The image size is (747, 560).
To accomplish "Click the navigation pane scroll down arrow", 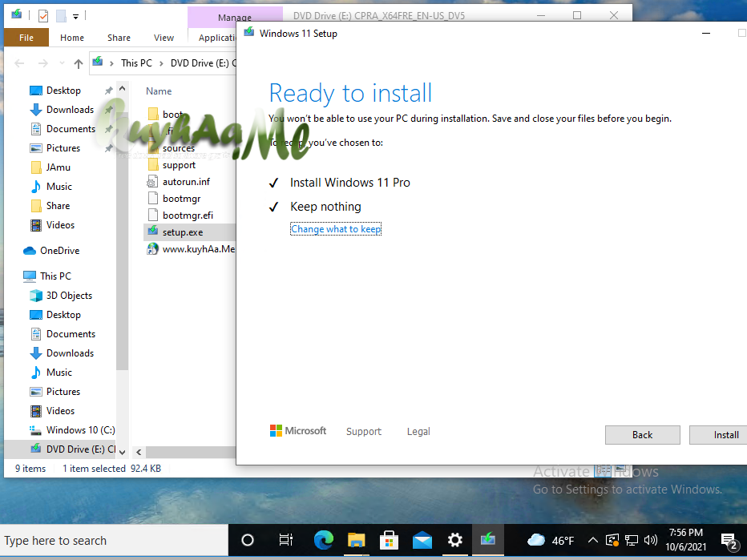I will (122, 453).
